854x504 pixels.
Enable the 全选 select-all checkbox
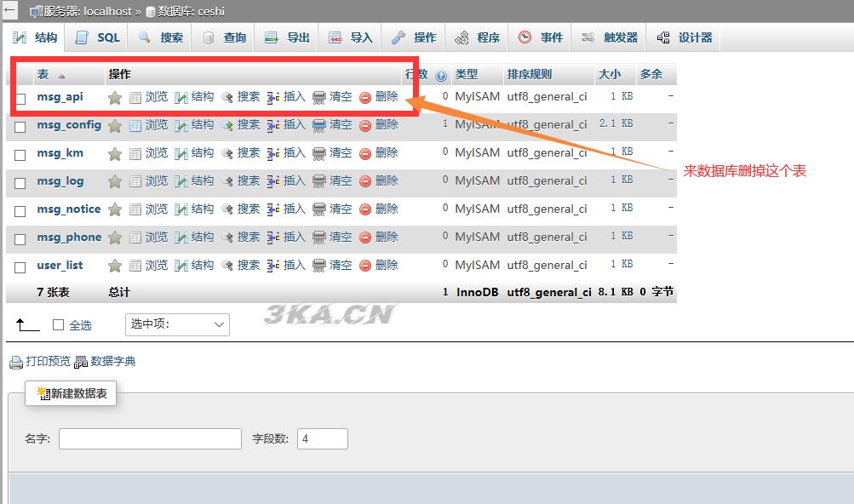tap(59, 325)
